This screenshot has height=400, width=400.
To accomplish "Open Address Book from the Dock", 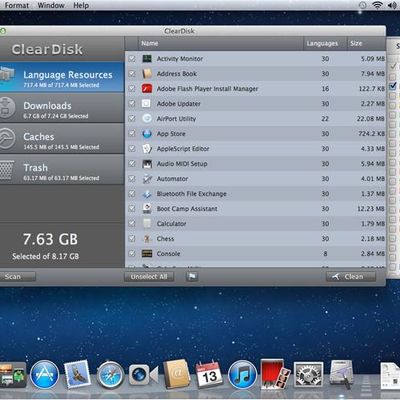I will click(x=177, y=374).
